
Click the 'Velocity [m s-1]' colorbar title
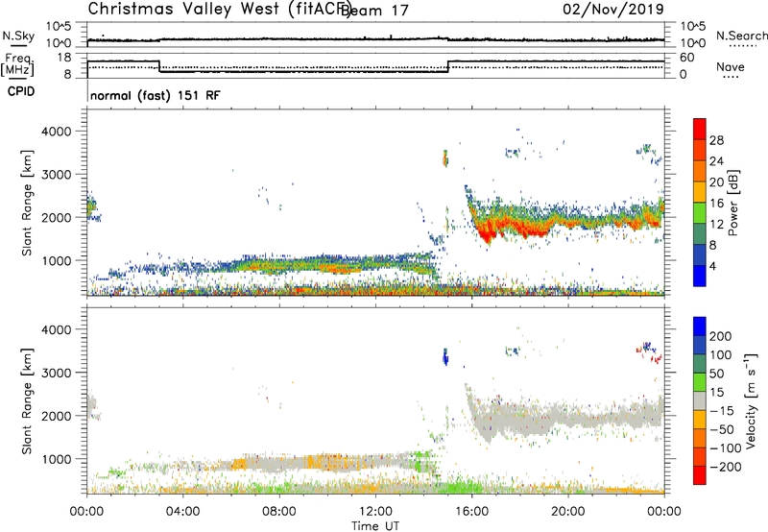click(751, 400)
